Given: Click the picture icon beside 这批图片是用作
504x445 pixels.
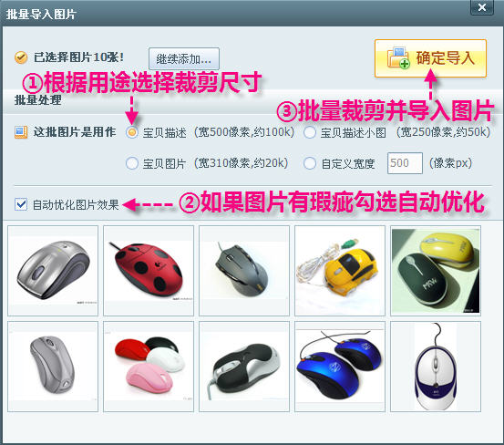Looking at the screenshot, I should [x=21, y=132].
